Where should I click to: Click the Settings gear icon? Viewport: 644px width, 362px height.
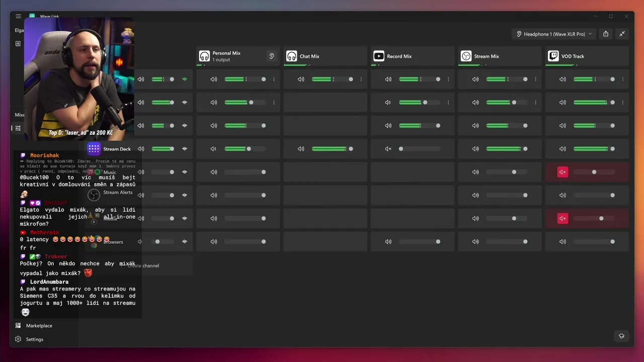[18, 339]
